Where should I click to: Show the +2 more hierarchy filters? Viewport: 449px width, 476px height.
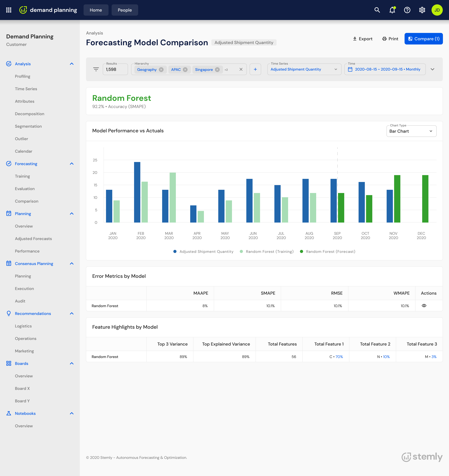coord(226,70)
